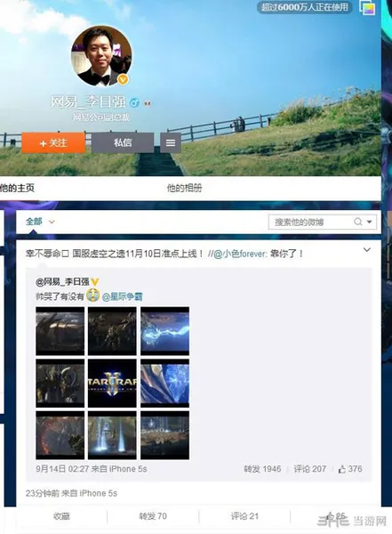Open the red-toned thumbnail in bottom row
Viewport: 392px width, 534px height.
pos(60,435)
